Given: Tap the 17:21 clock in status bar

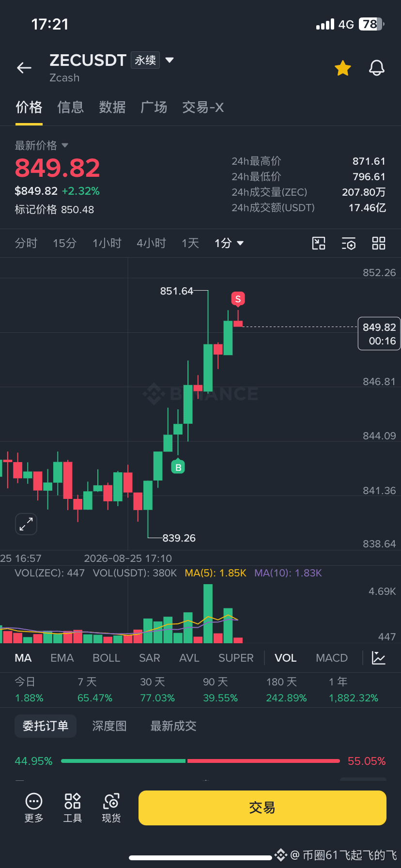Looking at the screenshot, I should 50,24.
